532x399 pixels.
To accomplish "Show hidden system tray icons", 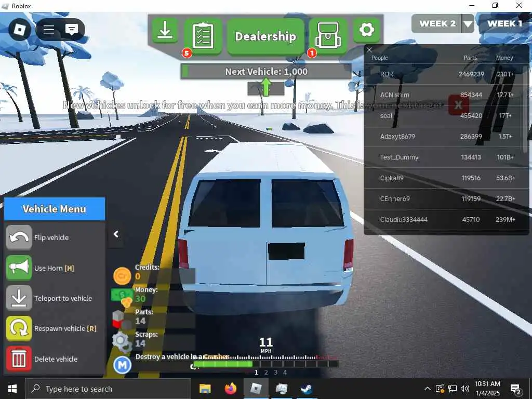I will click(428, 389).
